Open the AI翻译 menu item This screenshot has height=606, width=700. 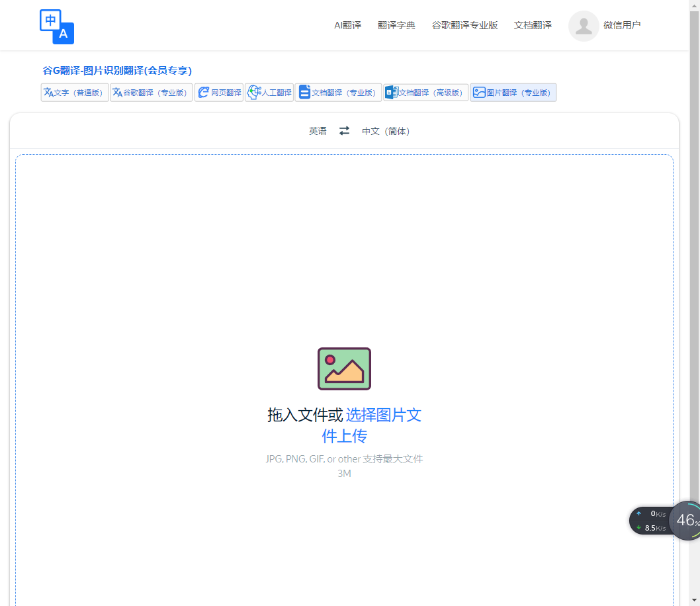[x=348, y=25]
